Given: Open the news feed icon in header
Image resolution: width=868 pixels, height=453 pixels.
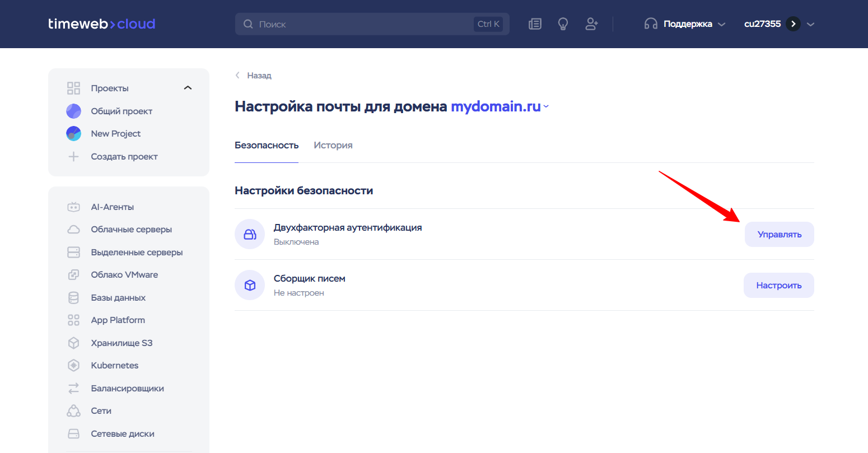Looking at the screenshot, I should (535, 24).
